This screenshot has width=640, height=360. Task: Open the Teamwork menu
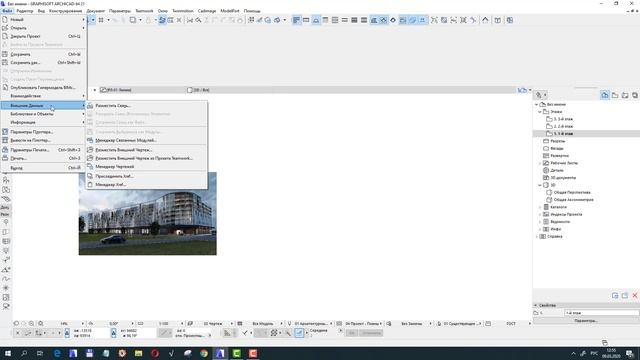144,11
